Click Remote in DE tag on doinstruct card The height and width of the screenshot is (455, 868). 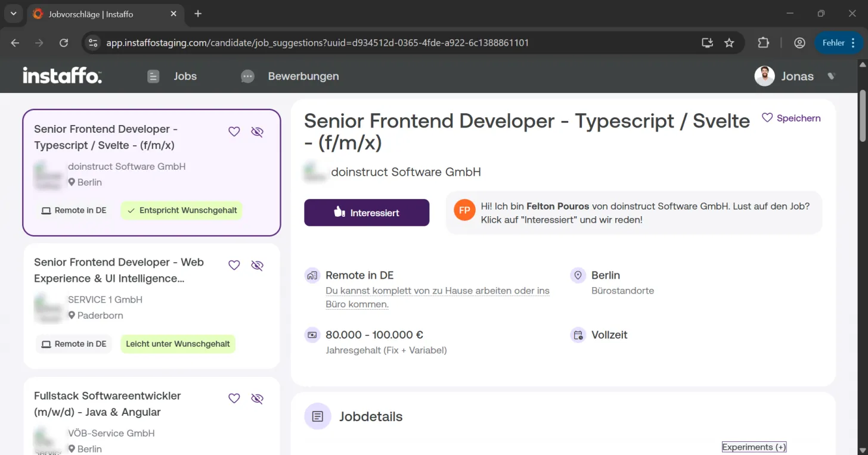(74, 210)
